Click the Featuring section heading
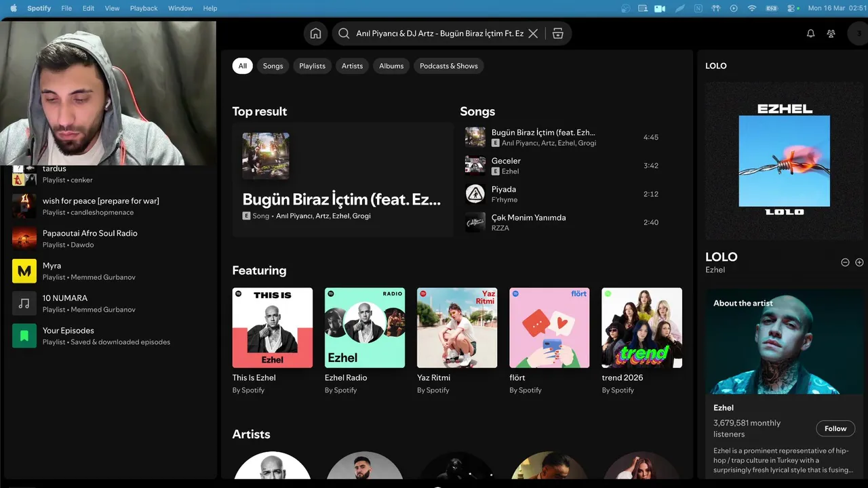868x488 pixels. pyautogui.click(x=259, y=270)
